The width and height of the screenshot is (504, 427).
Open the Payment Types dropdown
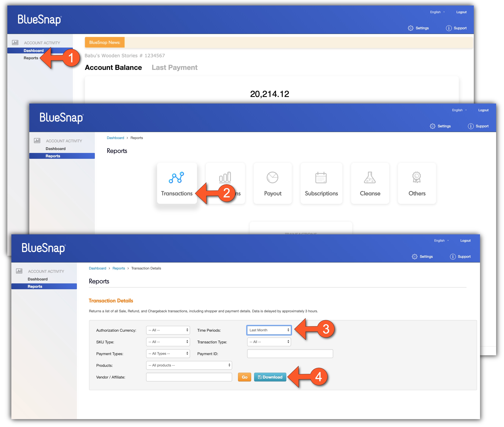tap(168, 354)
